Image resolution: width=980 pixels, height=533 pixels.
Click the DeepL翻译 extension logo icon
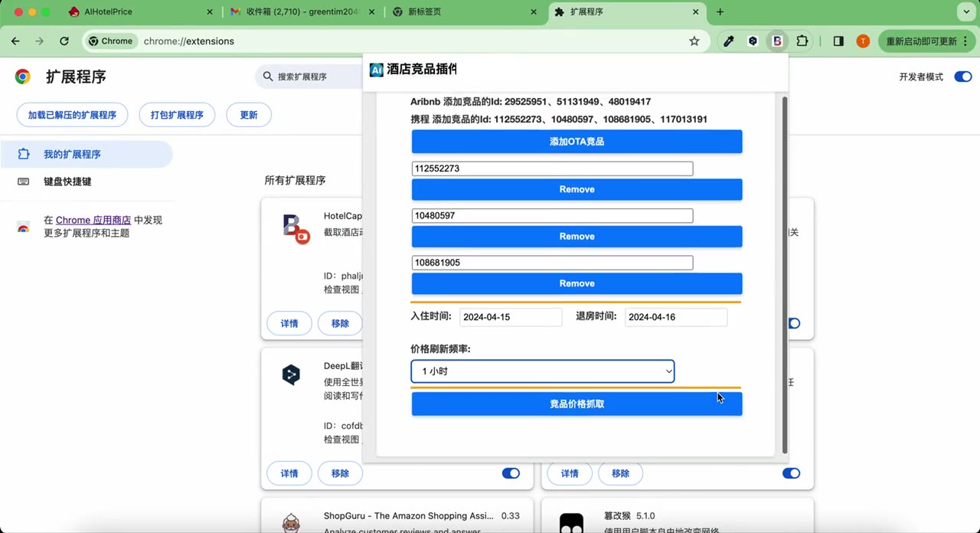click(291, 374)
